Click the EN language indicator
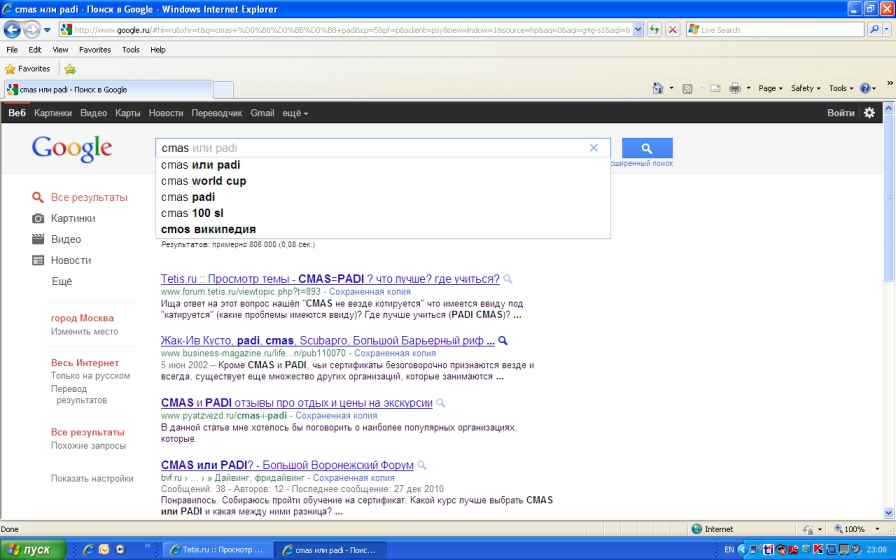The width and height of the screenshot is (896, 560). tap(729, 550)
